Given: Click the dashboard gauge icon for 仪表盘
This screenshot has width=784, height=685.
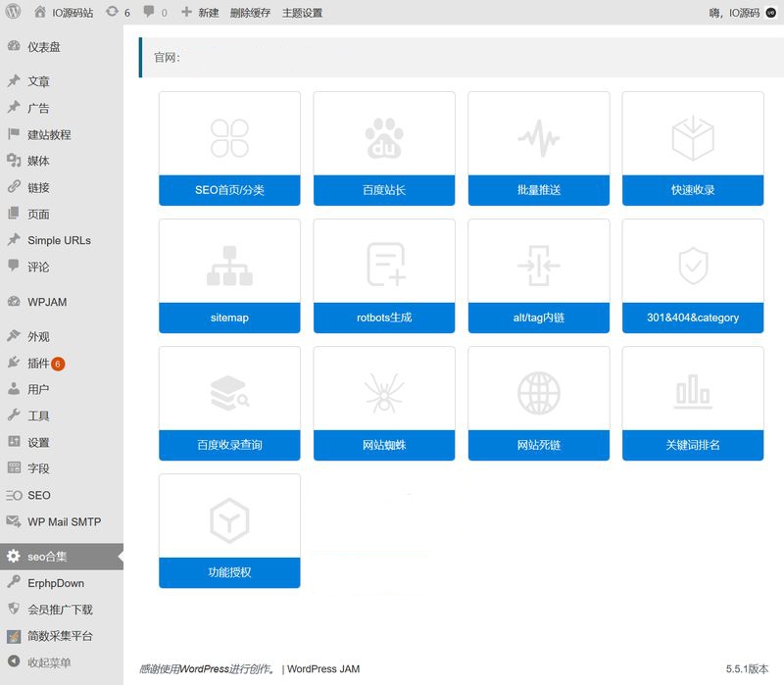Looking at the screenshot, I should coord(14,46).
